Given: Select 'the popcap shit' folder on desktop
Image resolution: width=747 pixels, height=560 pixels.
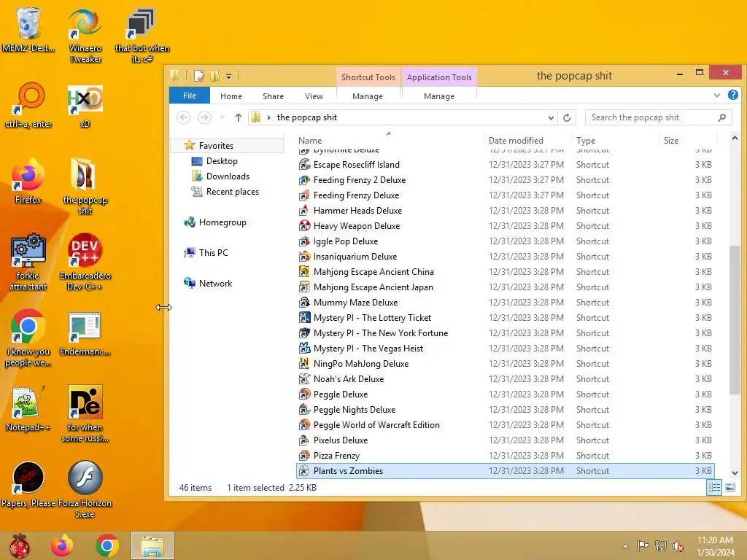Looking at the screenshot, I should click(x=85, y=186).
